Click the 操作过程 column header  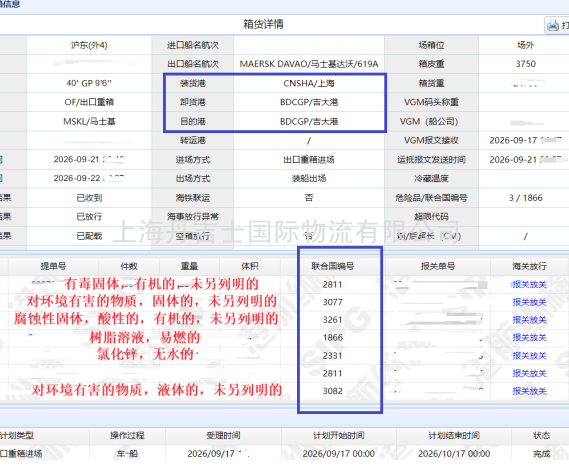point(127,435)
